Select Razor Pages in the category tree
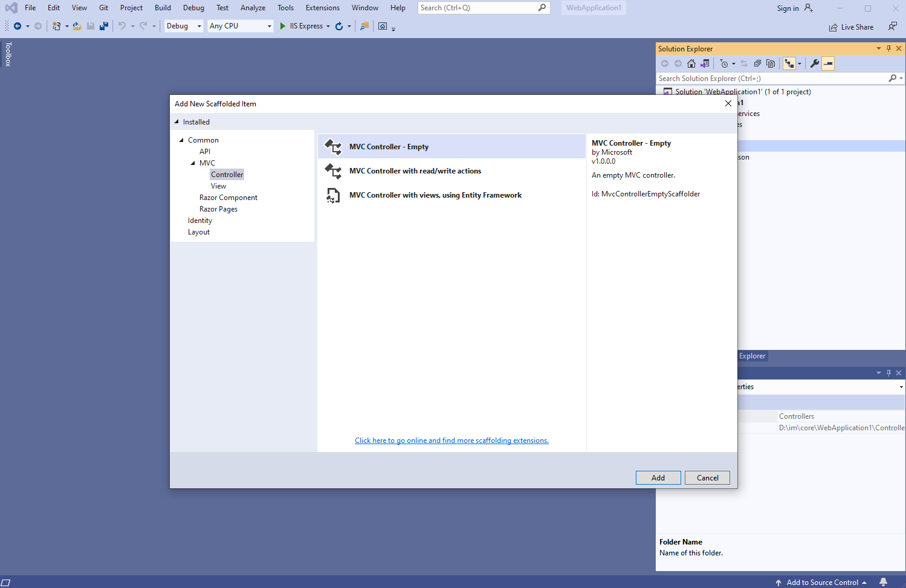906x588 pixels. tap(218, 209)
